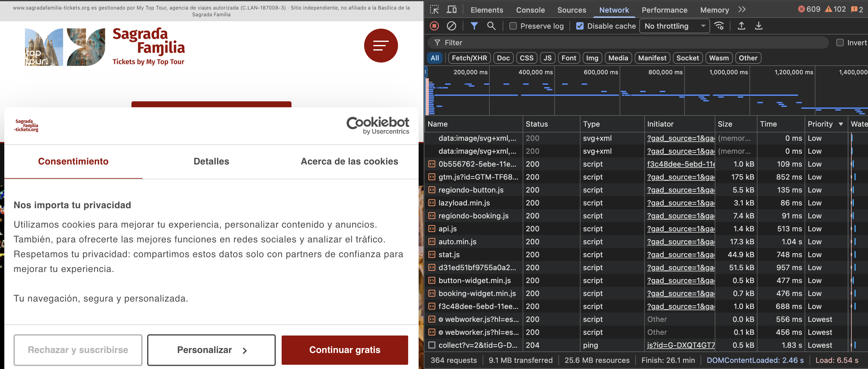The width and height of the screenshot is (868, 369).
Task: Open network conditions wifi icon
Action: (719, 26)
